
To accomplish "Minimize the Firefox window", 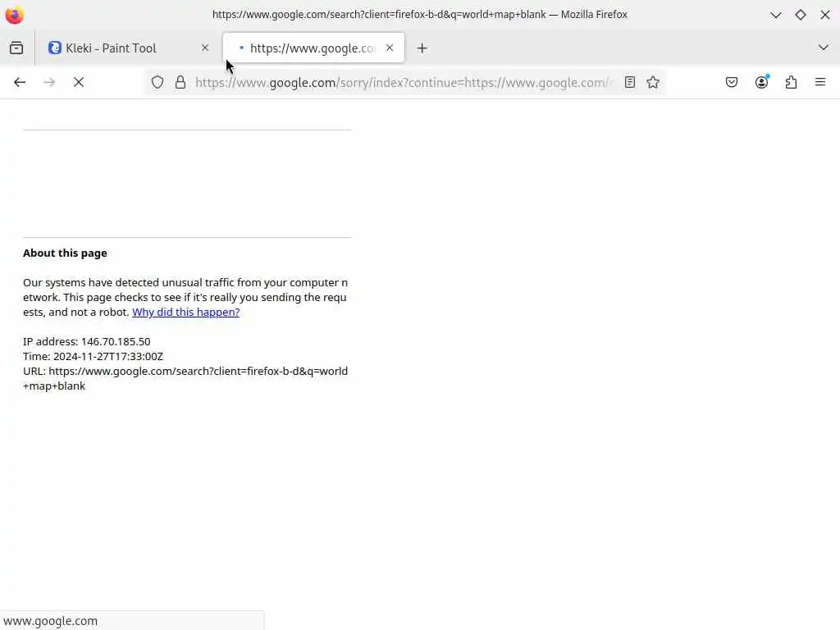I will [776, 15].
